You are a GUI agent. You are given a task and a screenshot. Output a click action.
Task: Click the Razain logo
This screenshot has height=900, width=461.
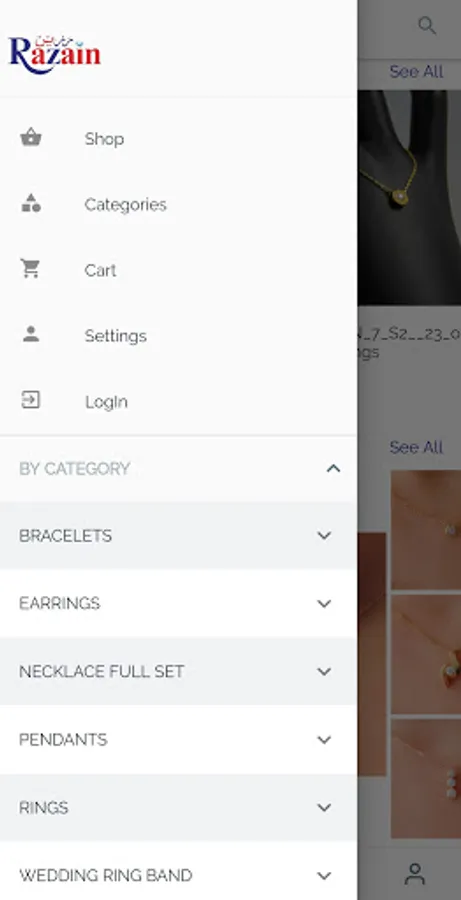pos(55,55)
